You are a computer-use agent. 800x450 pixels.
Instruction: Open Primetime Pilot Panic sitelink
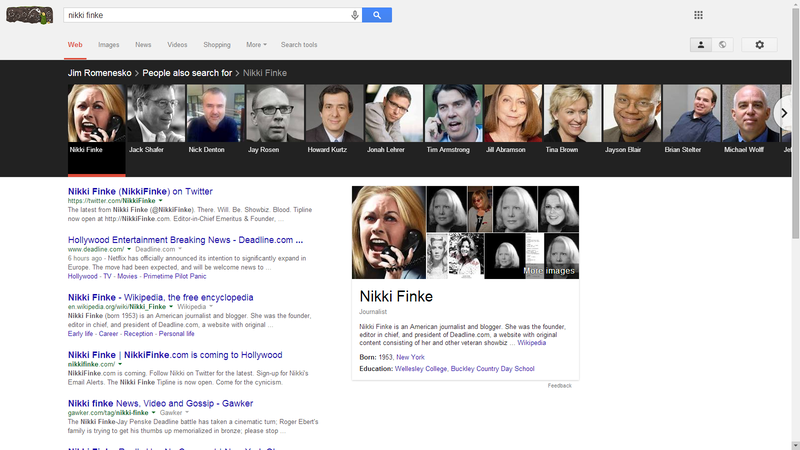174,276
